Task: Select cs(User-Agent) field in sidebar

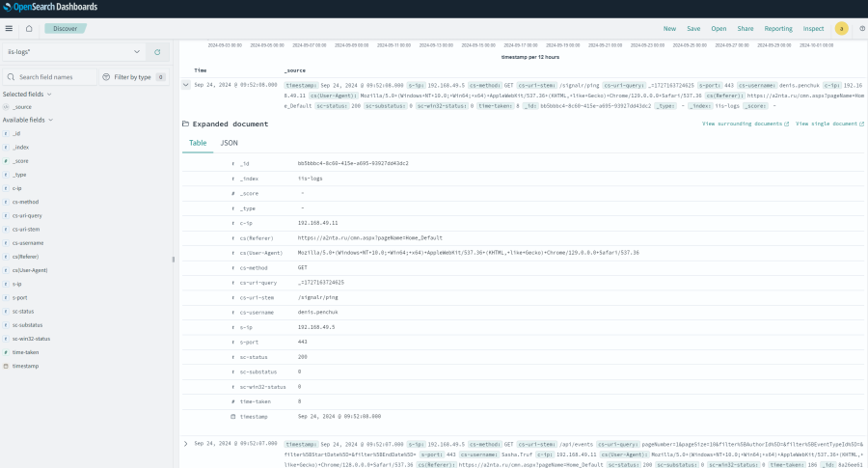Action: click(x=30, y=270)
